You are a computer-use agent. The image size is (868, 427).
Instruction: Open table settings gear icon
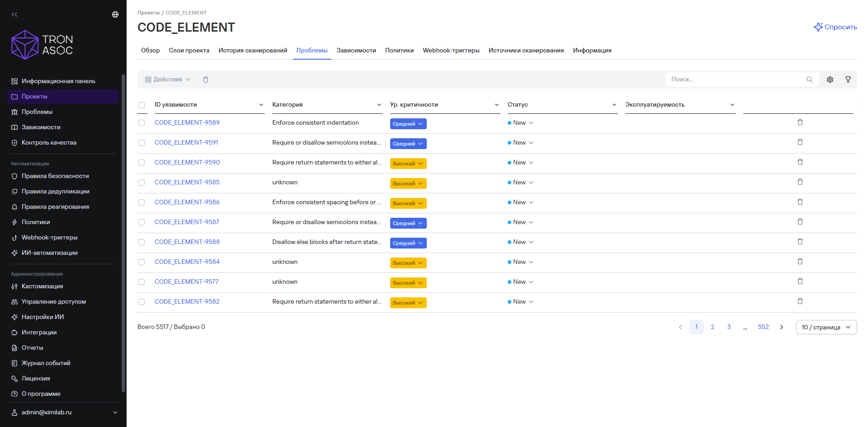coord(830,80)
